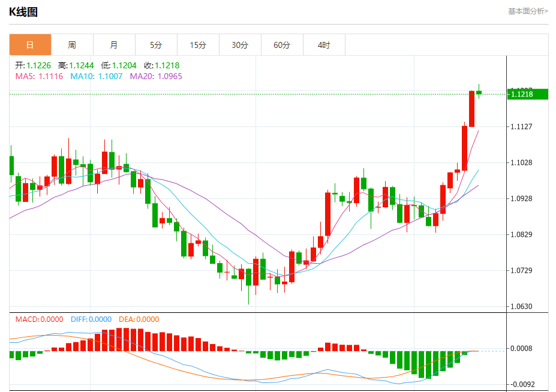The width and height of the screenshot is (556, 392).
Task: Click the MA20: 1.0965 legend
Action: coord(156,76)
